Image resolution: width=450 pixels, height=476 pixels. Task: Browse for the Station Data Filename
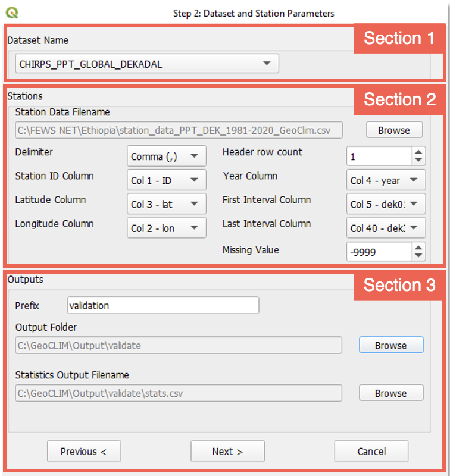[393, 130]
